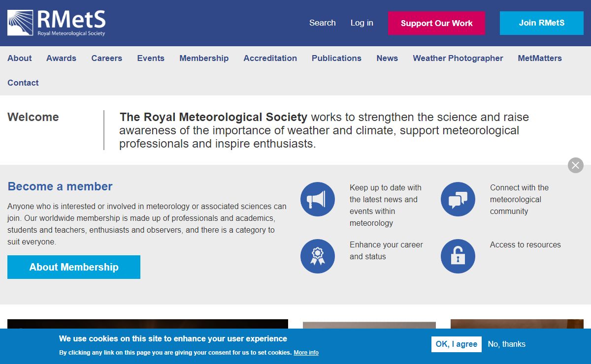Close the membership banner with the X
Viewport: 591px width, 364px height.
tap(575, 165)
